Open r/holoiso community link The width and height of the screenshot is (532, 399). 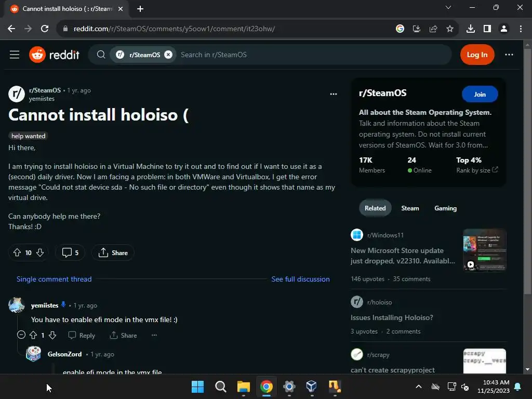coord(379,302)
